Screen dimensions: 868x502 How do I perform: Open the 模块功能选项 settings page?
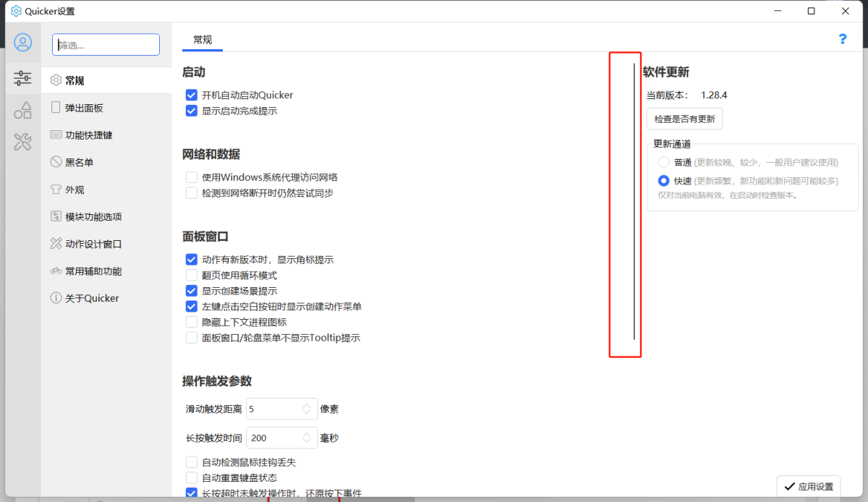pos(106,216)
